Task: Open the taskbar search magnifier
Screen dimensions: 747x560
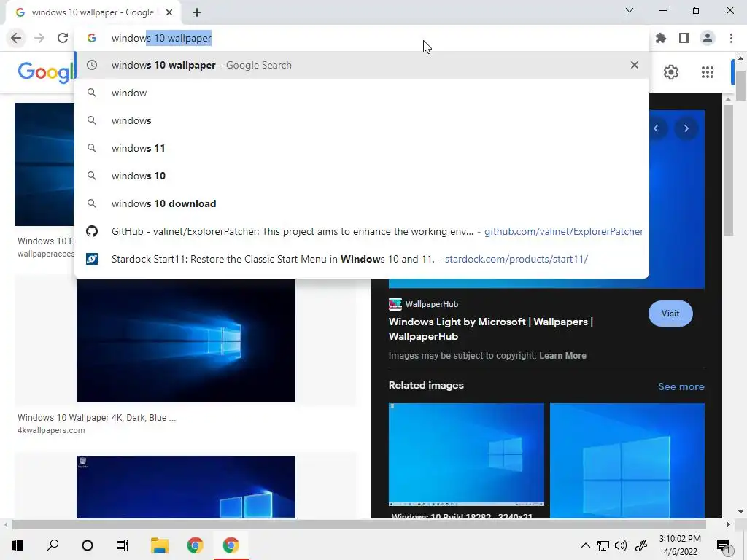Action: (53, 545)
